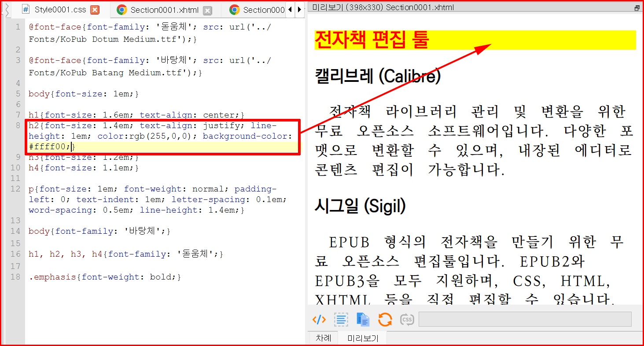644x346 pixels.
Task: Reload the preview with orange refresh icon
Action: (x=385, y=320)
